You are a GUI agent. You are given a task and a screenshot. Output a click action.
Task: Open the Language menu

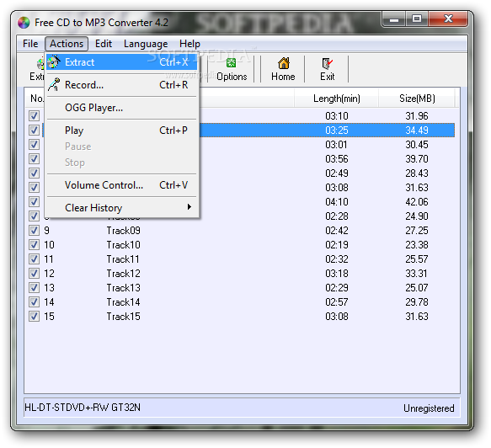click(x=146, y=44)
